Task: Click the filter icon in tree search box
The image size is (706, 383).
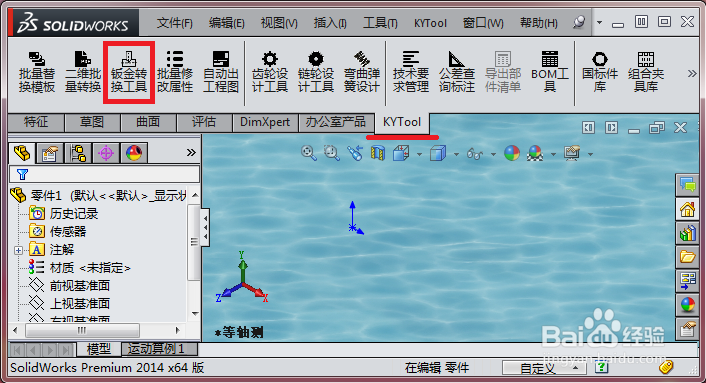Action: click(x=22, y=174)
